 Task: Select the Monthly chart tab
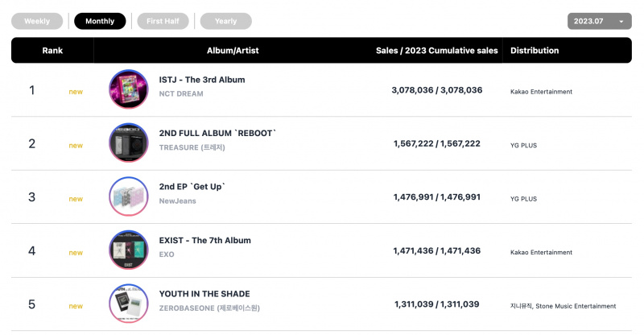click(100, 21)
